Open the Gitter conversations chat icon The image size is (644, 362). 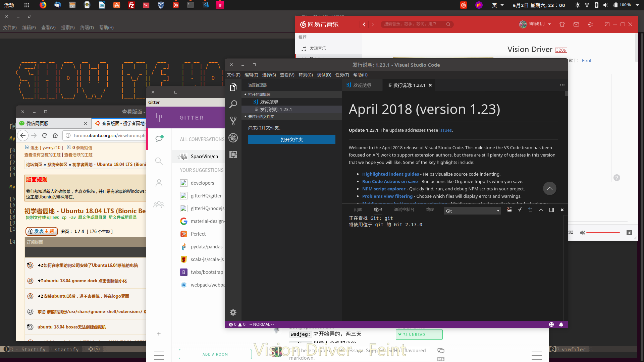(159, 138)
